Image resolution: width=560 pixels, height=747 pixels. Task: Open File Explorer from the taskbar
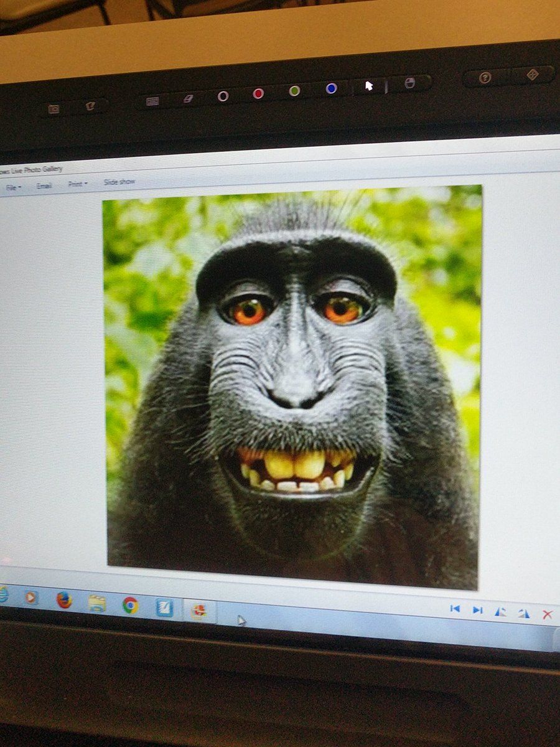coord(97,603)
